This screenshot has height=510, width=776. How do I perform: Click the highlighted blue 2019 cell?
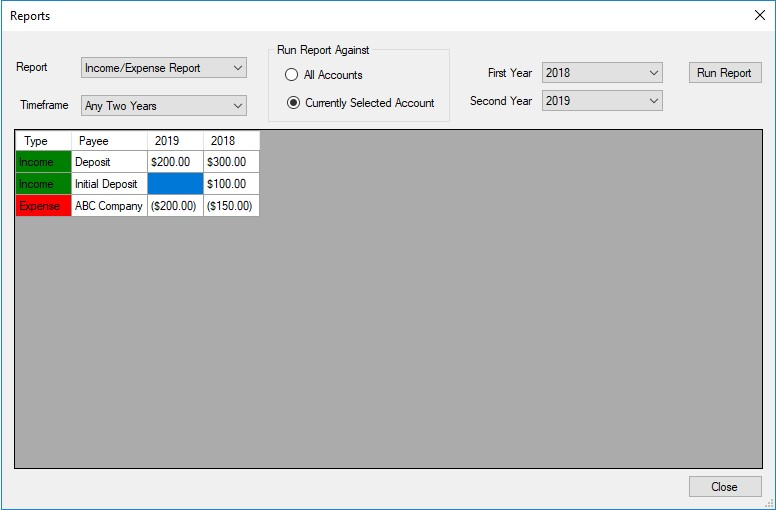[175, 184]
